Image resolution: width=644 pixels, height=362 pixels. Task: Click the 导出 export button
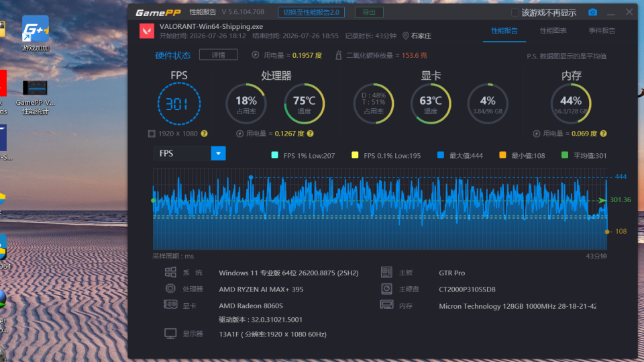point(369,12)
